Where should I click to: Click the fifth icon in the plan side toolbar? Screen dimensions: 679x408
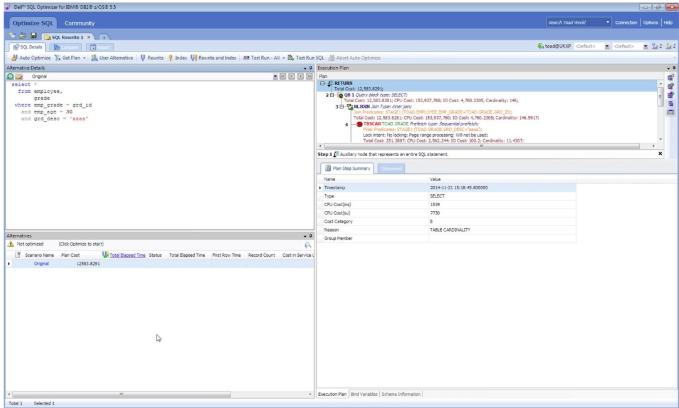click(x=670, y=113)
